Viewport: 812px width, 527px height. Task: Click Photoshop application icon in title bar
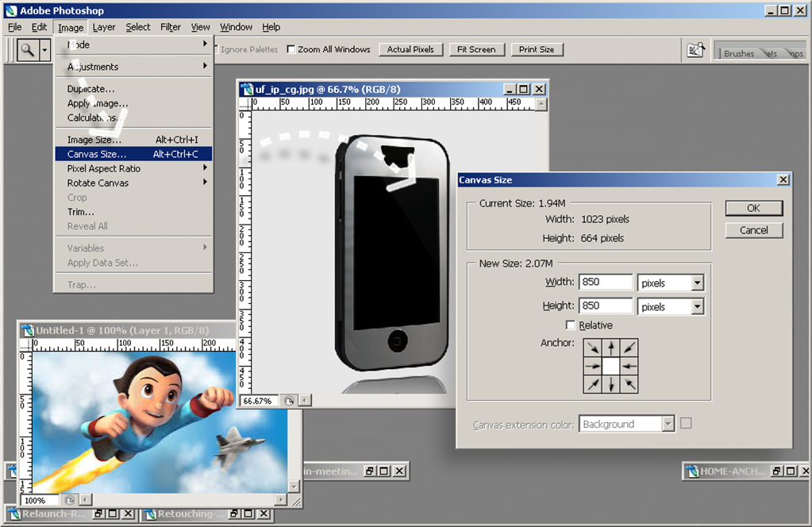[11, 10]
